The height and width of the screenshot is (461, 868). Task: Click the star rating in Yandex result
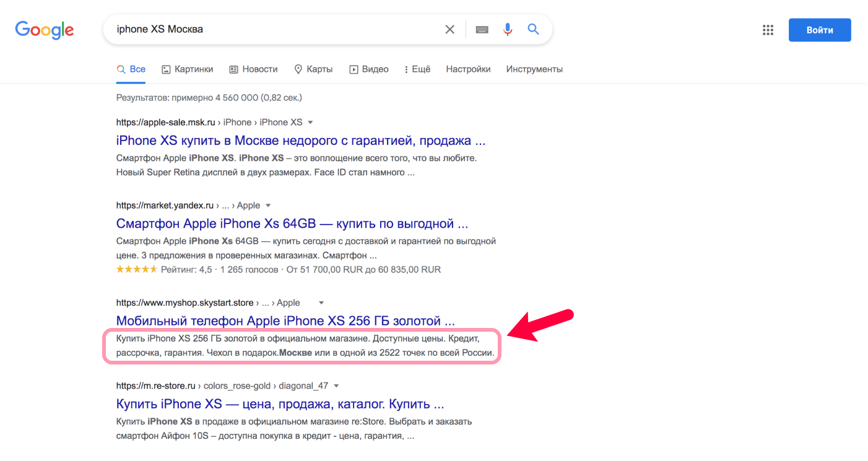[137, 270]
